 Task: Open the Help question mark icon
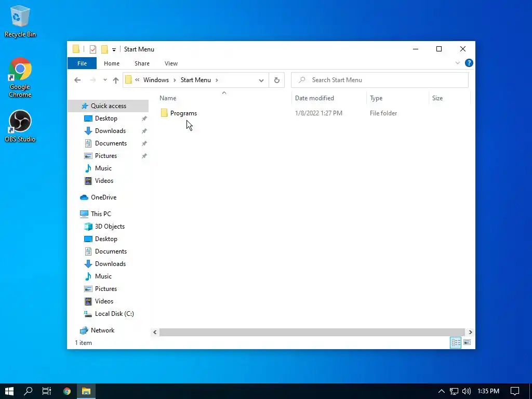[469, 63]
